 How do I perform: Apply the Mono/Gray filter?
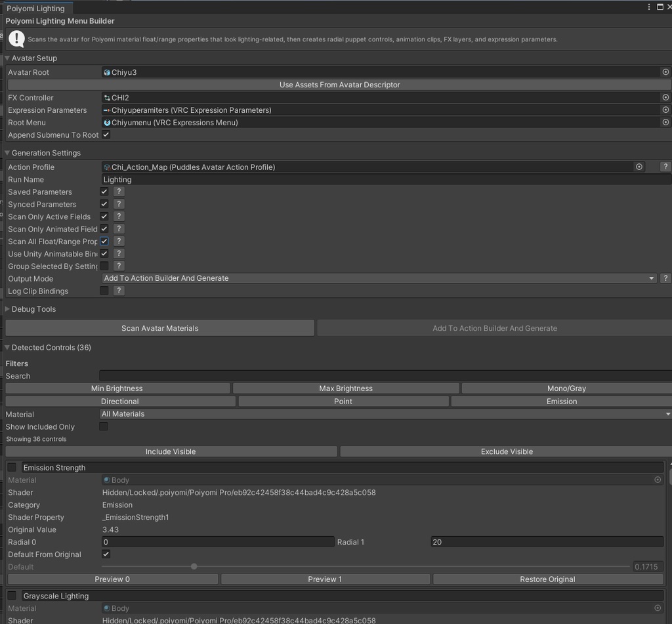pyautogui.click(x=566, y=388)
